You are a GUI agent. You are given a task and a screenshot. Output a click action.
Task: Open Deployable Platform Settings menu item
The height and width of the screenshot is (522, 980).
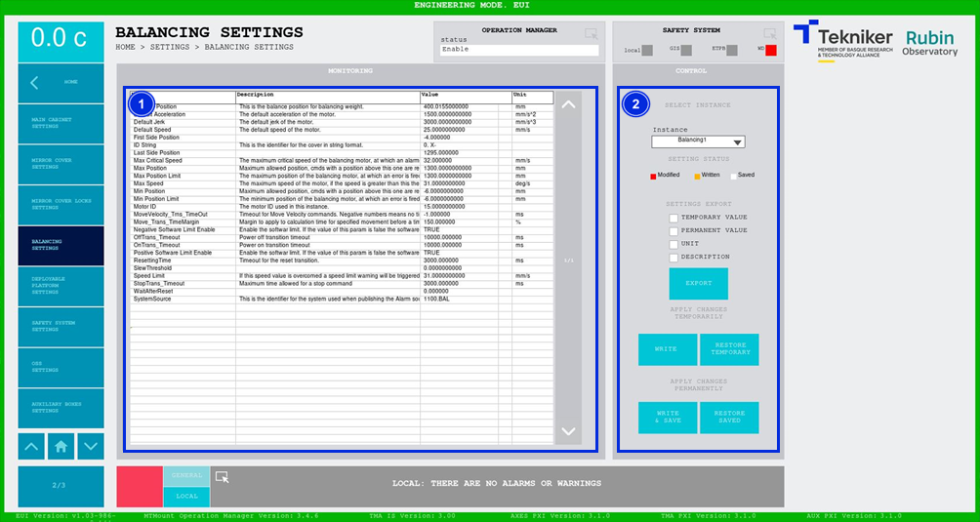click(x=61, y=285)
